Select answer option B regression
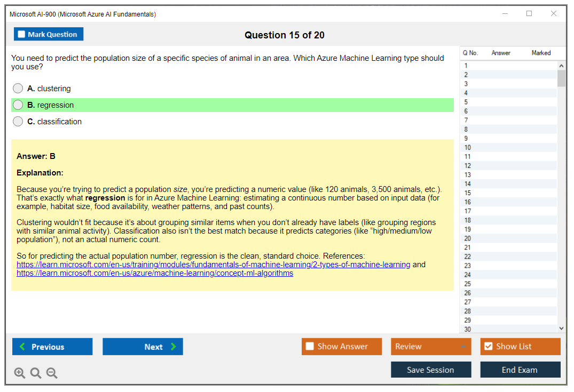Screen dimensions: 574x392 [x=18, y=105]
